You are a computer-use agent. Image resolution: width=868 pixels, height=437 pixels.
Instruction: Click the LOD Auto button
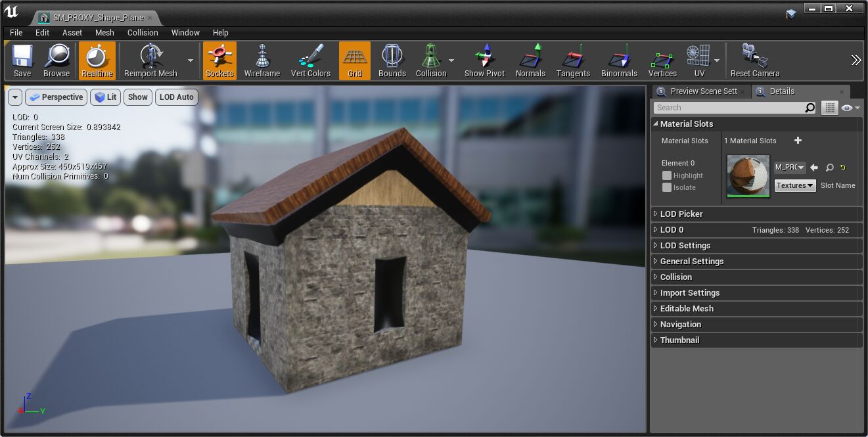tap(176, 97)
